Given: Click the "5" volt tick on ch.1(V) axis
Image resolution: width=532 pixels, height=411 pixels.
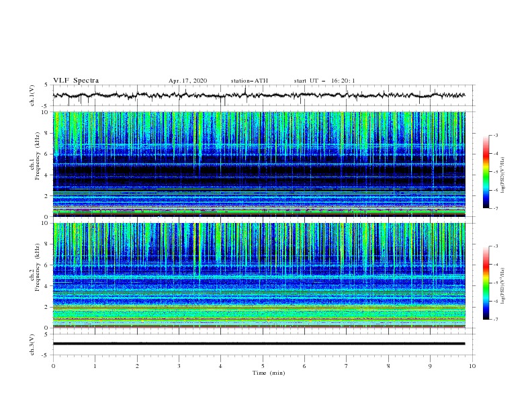Looking at the screenshot, I should 46,85.
